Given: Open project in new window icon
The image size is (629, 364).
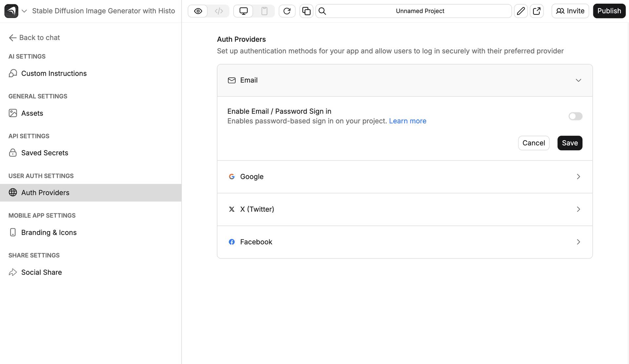Looking at the screenshot, I should (x=537, y=11).
